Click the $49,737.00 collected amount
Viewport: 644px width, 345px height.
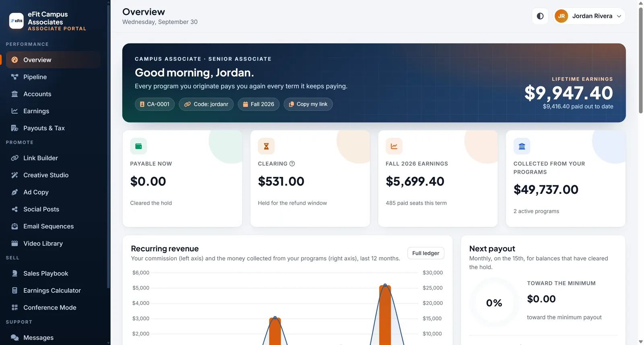[x=546, y=189]
